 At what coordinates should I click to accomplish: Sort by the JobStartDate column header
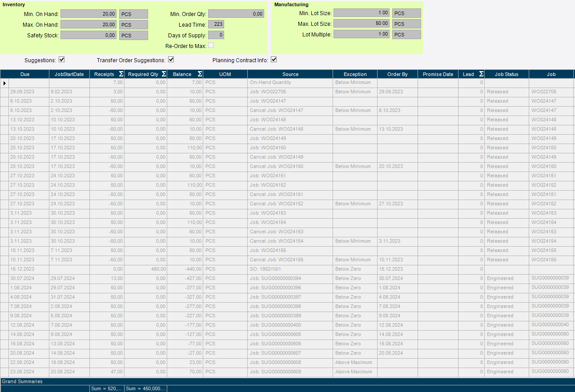pos(69,74)
